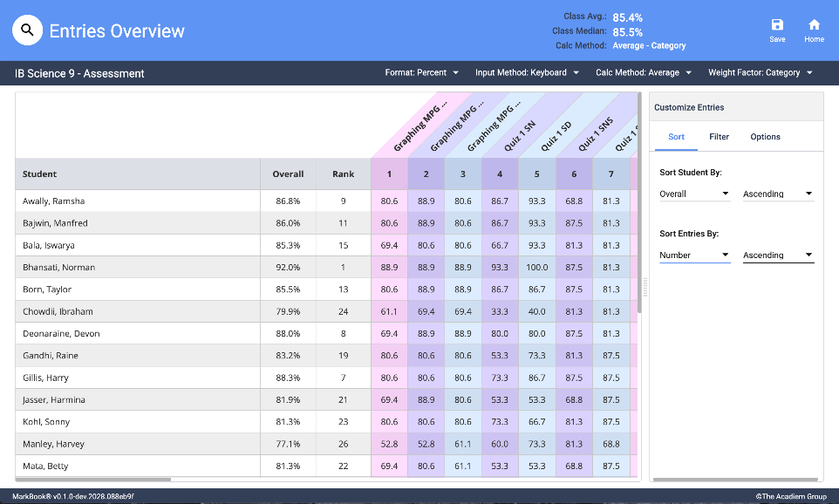The width and height of the screenshot is (839, 504).
Task: Click the Overall column header
Action: pos(288,174)
